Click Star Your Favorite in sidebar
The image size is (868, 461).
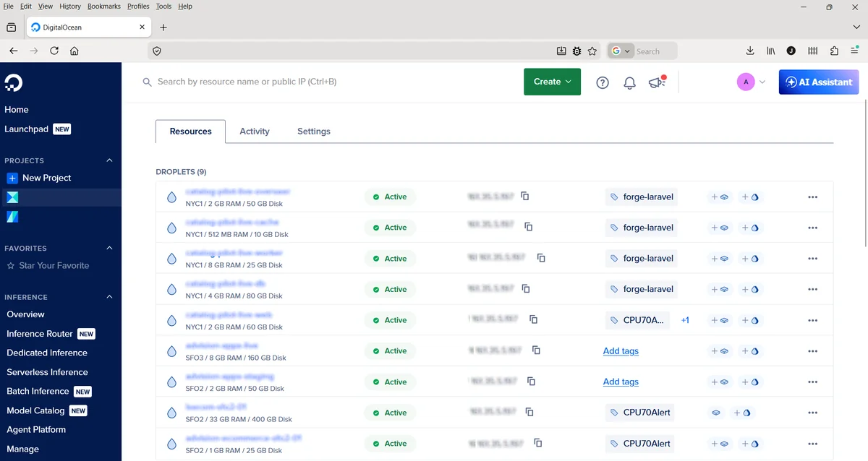click(x=48, y=266)
